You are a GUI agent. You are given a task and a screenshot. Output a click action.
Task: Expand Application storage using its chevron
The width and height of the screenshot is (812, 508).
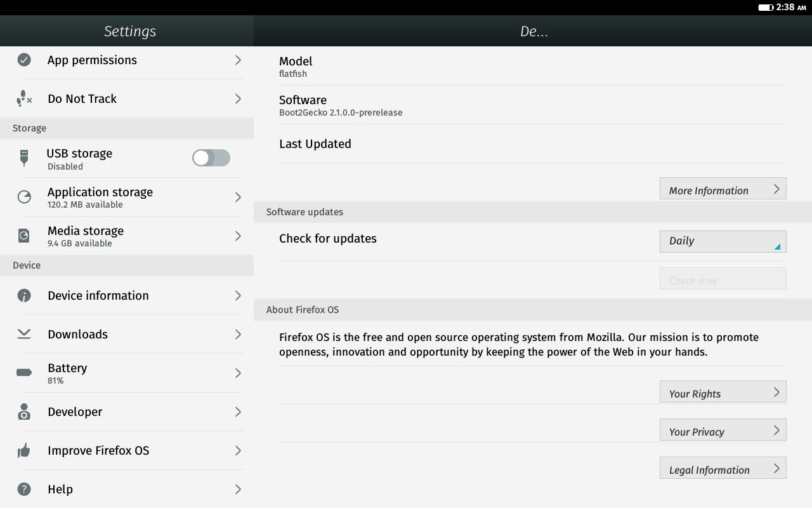click(x=238, y=197)
